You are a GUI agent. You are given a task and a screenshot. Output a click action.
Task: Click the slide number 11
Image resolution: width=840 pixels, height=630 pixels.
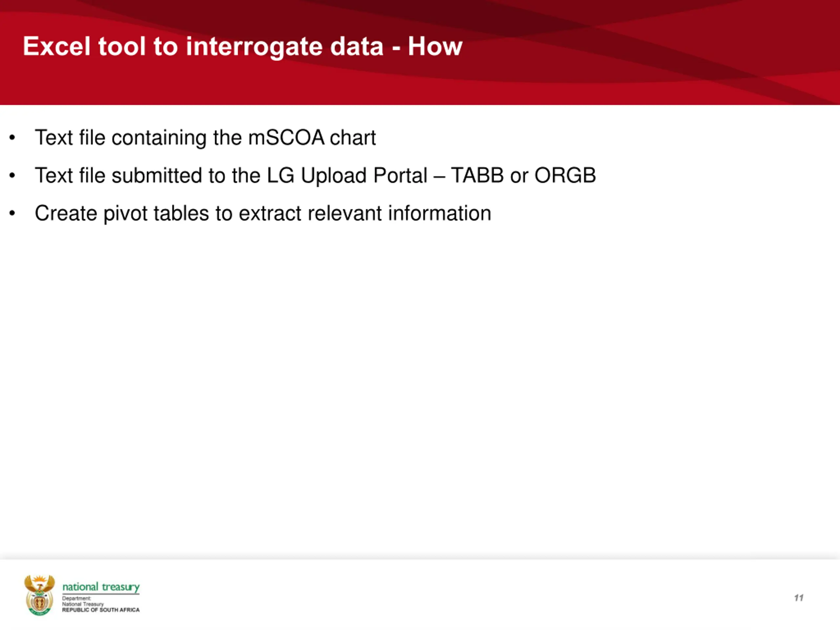[x=799, y=598]
